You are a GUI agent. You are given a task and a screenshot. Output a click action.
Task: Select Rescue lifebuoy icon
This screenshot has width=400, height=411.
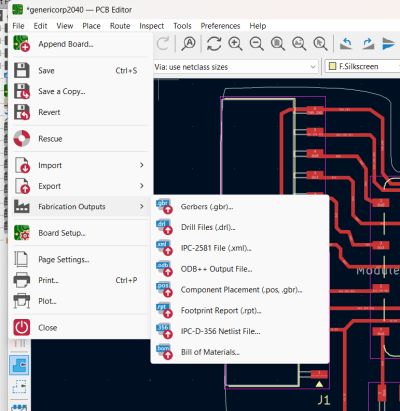pos(22,139)
